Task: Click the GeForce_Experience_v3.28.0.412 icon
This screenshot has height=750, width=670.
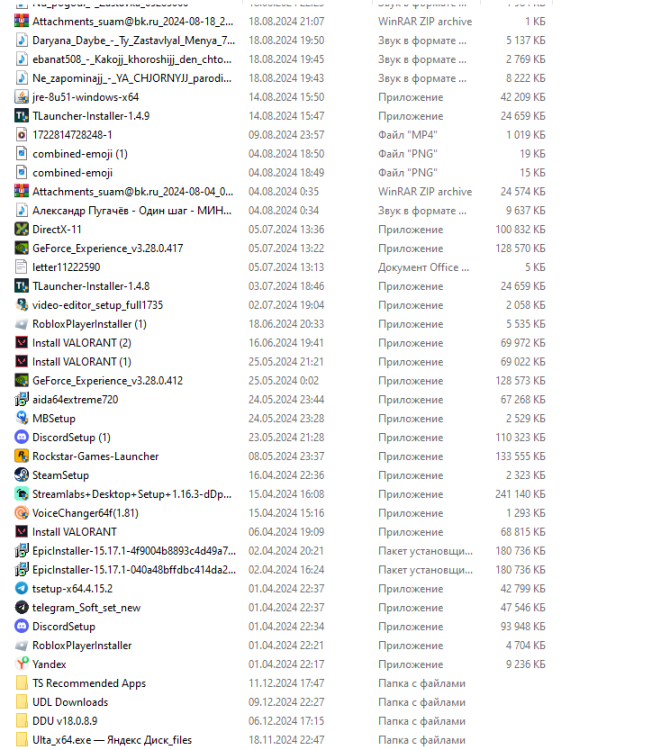Action: [21, 380]
